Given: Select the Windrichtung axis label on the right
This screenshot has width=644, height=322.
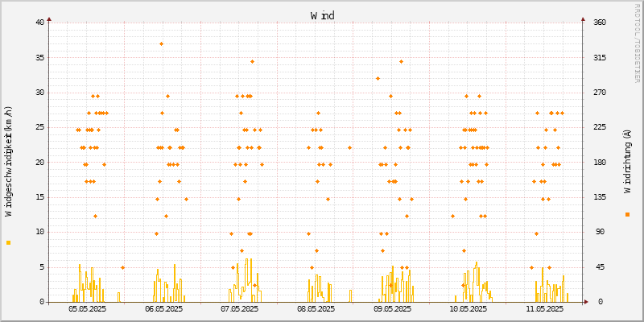Looking at the screenshot, I should tap(627, 161).
